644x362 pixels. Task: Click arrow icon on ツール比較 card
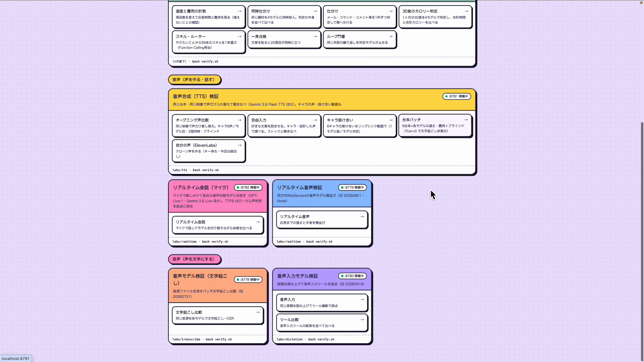pyautogui.click(x=362, y=319)
